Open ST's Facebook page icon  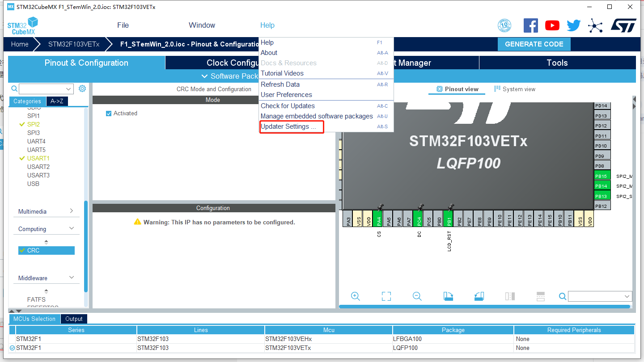(x=531, y=25)
